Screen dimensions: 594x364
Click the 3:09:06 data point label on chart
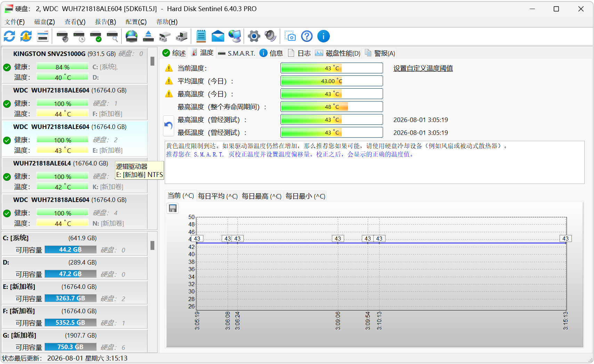point(338,238)
